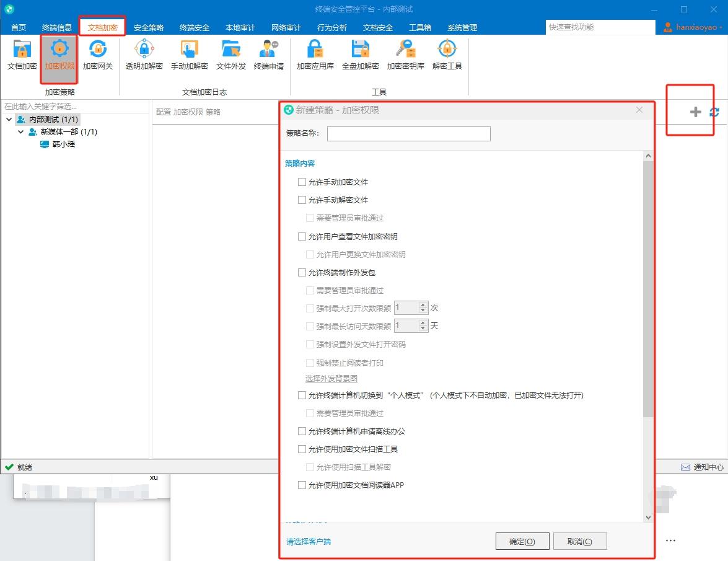Click the 快速查找功能 search box
Screen dimensions: 728x561
pyautogui.click(x=600, y=27)
